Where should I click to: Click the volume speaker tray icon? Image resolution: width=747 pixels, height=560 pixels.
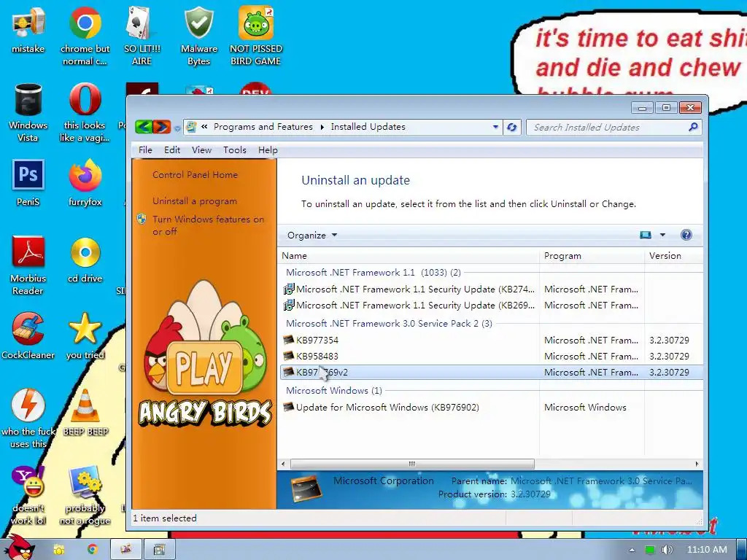coord(667,550)
